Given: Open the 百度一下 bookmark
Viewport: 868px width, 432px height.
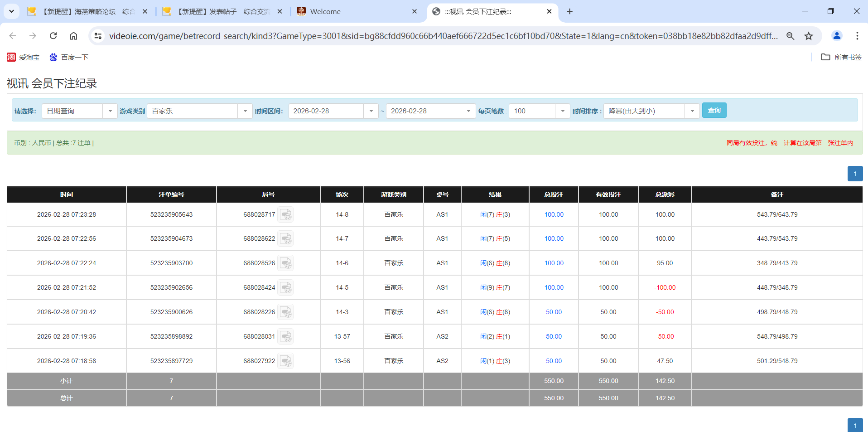Looking at the screenshot, I should pos(68,57).
